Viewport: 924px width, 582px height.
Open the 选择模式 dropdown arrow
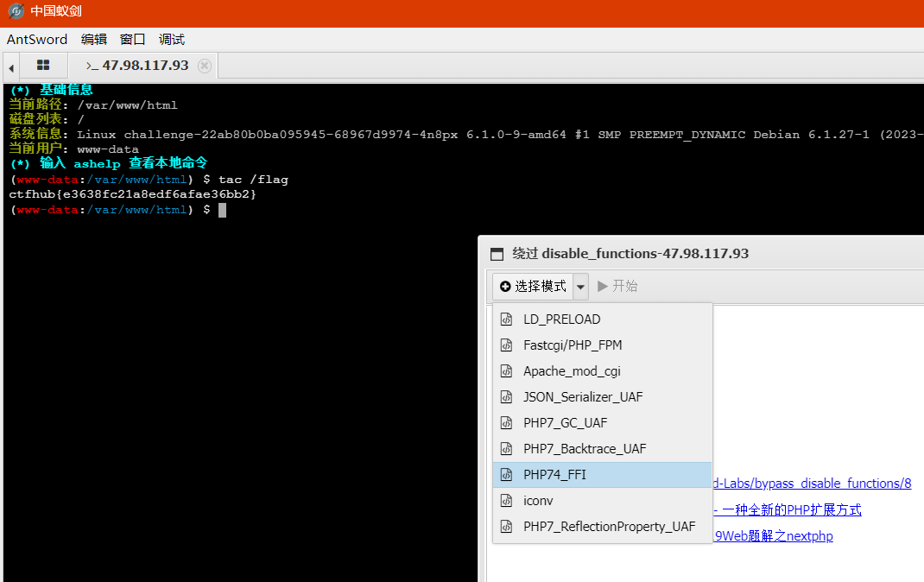click(x=579, y=286)
